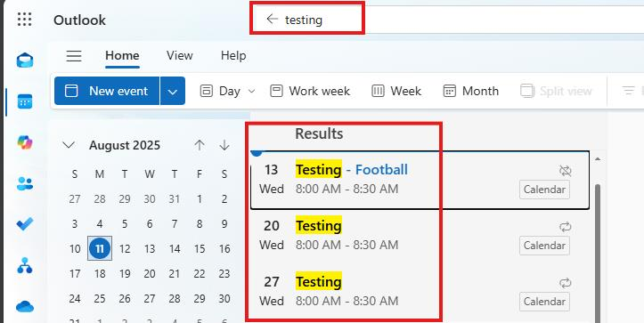Viewport: 644px width, 323px height.
Task: Open the Testing - Football result
Action: (420, 180)
